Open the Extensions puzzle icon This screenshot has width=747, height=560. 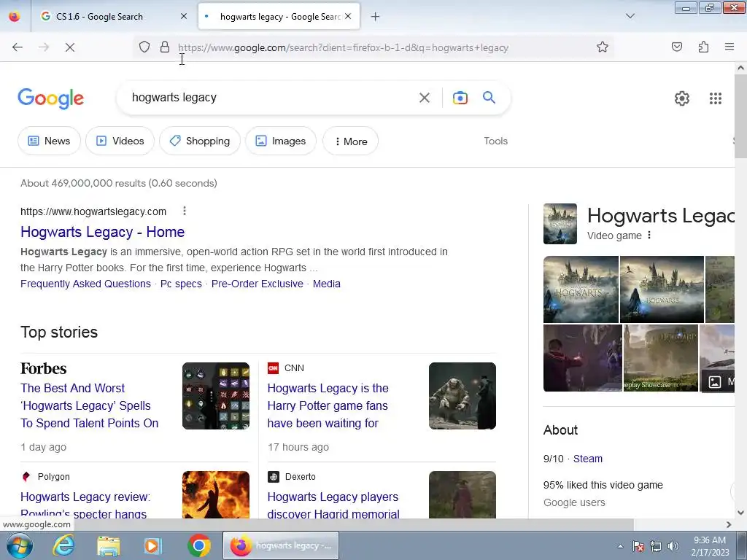click(x=704, y=47)
